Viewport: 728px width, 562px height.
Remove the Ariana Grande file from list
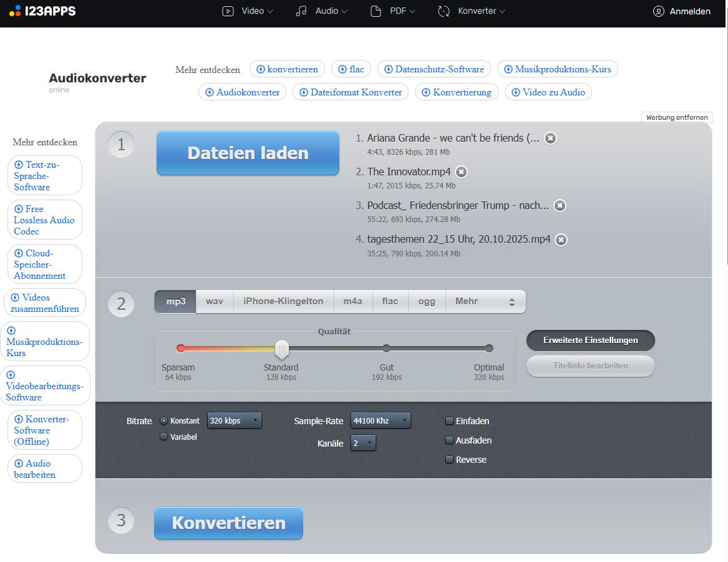click(550, 138)
